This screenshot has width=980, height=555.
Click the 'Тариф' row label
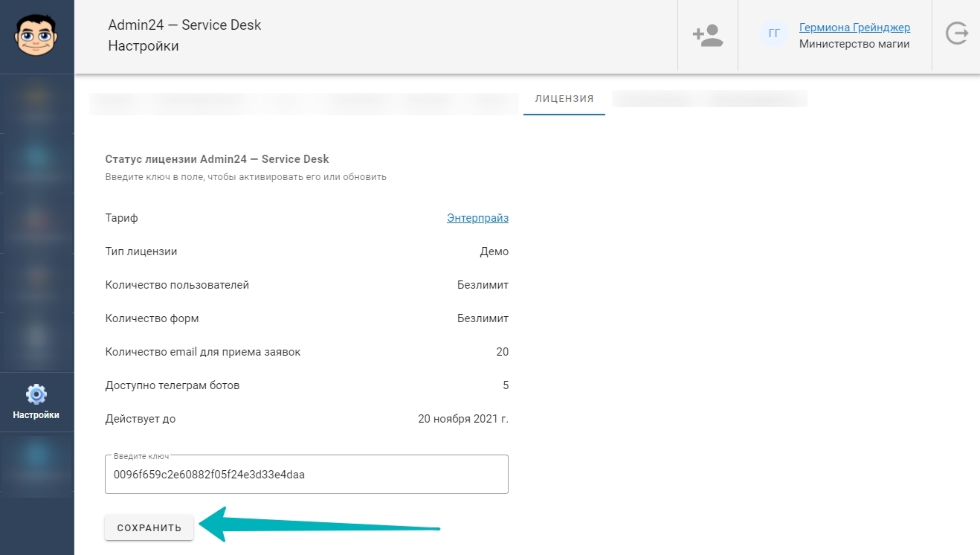point(122,218)
